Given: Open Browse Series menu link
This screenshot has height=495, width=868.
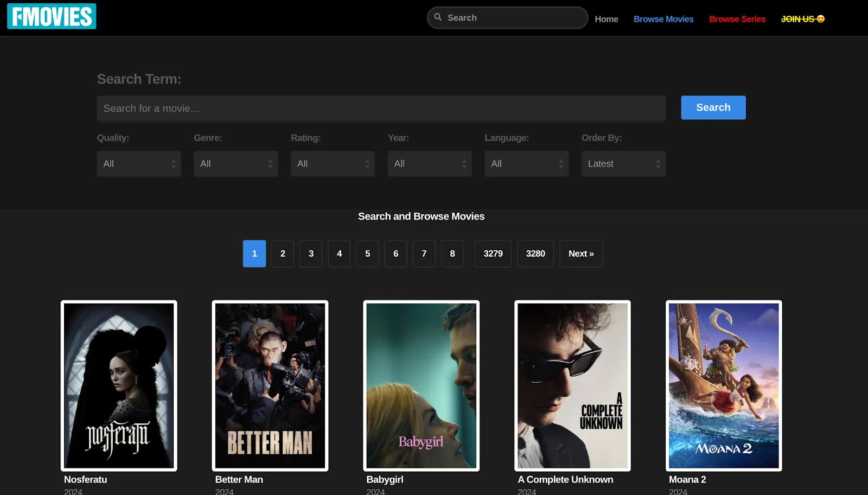Looking at the screenshot, I should [737, 19].
